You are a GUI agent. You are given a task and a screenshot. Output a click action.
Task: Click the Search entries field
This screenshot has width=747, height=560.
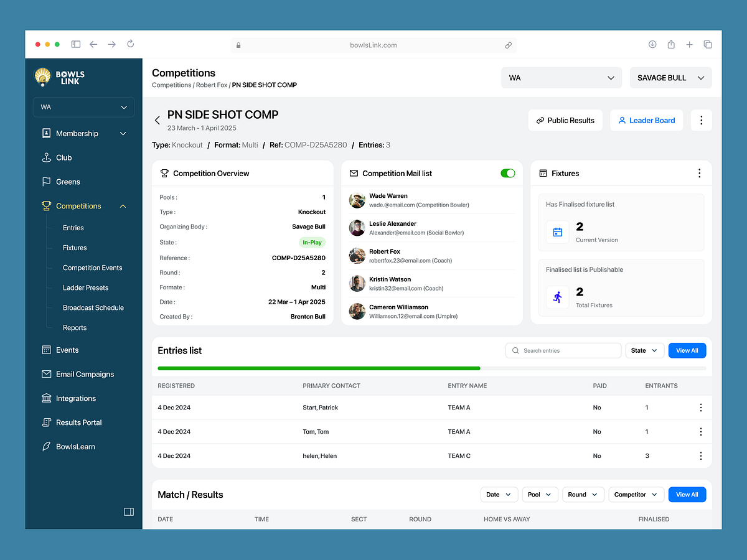click(563, 350)
